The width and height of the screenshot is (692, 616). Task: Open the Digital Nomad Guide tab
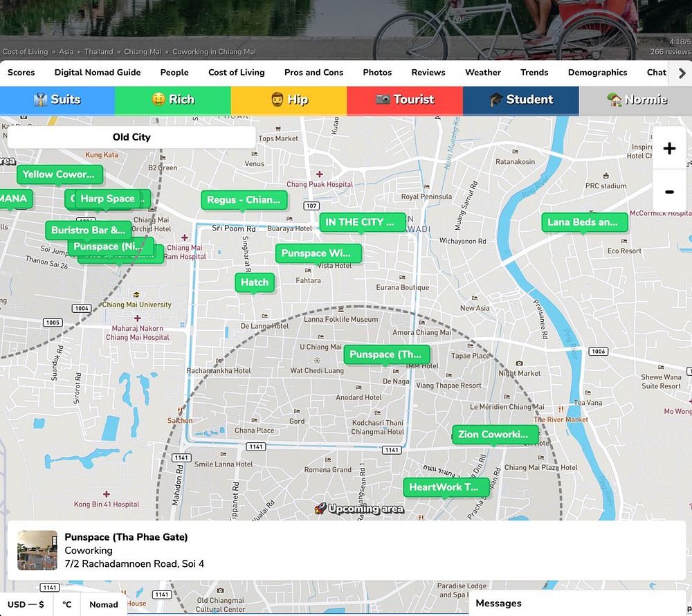(98, 73)
